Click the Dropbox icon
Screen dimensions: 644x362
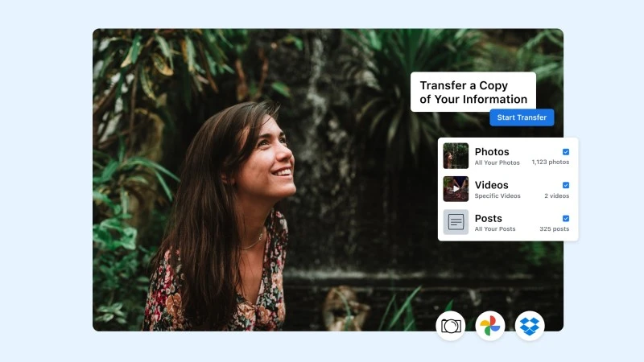tap(530, 326)
